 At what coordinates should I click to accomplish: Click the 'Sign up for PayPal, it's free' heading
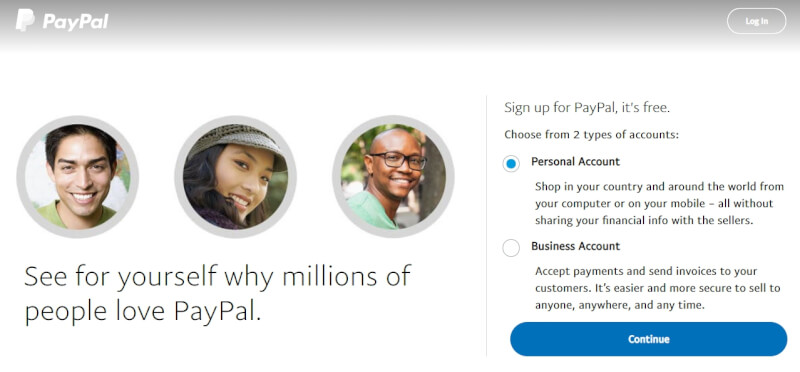click(587, 108)
